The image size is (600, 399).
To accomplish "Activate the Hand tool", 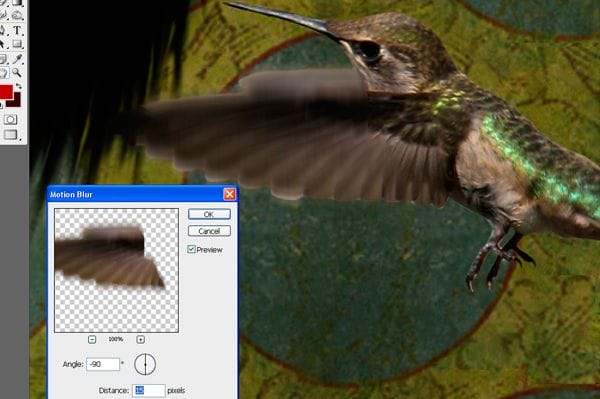I will [4, 72].
